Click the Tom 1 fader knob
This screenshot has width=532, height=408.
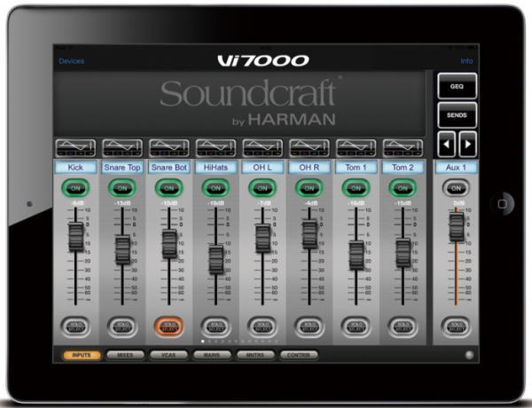[x=356, y=255]
